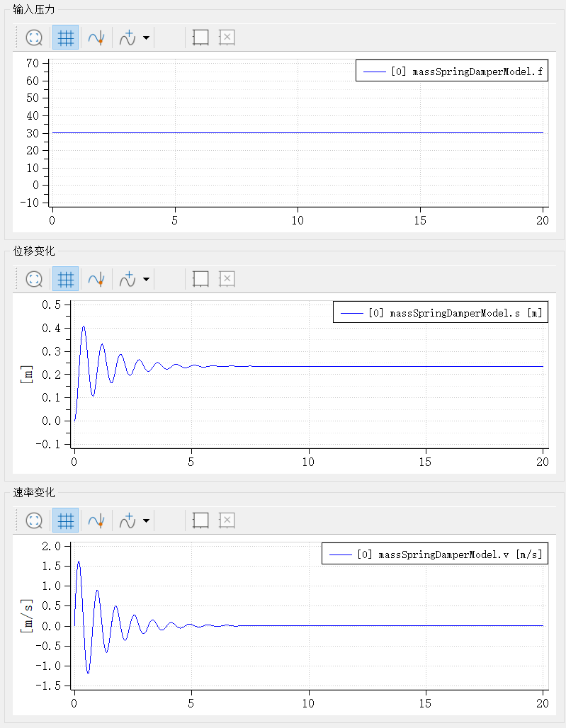Click y-axis value 70 in force plot
566x728 pixels.
coord(33,63)
